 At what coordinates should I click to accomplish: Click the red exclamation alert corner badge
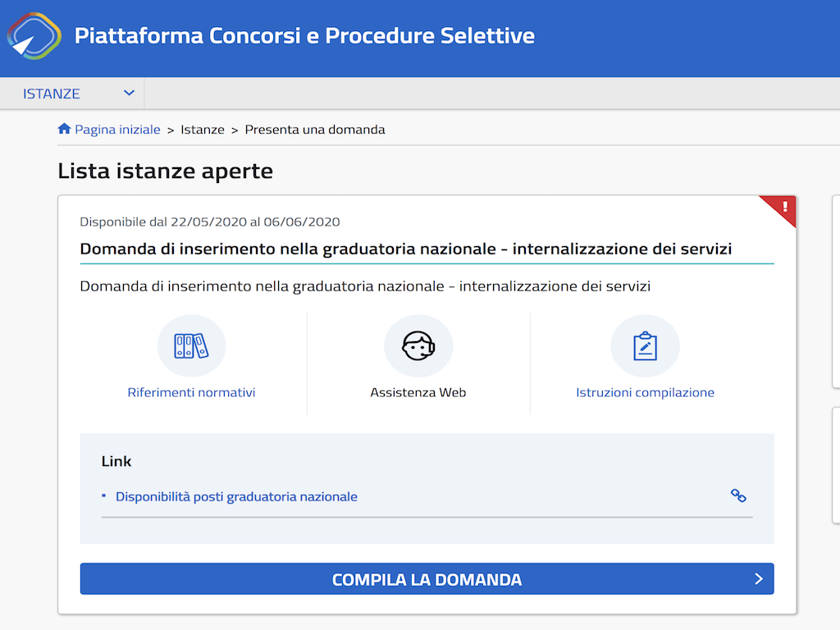pos(783,207)
